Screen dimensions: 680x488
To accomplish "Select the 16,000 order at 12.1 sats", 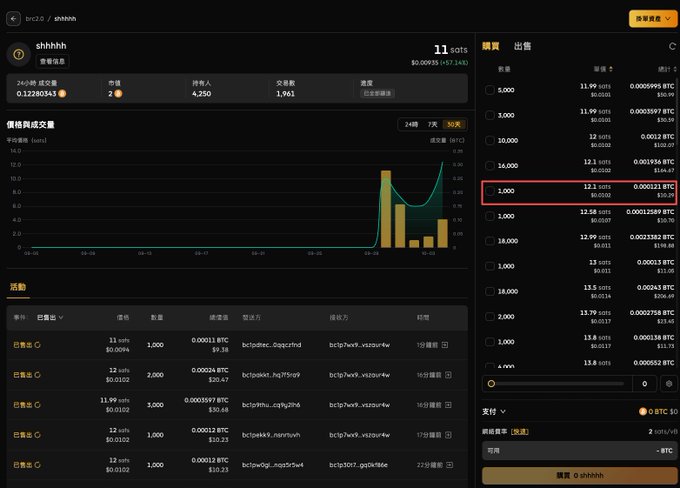I will tap(490, 165).
